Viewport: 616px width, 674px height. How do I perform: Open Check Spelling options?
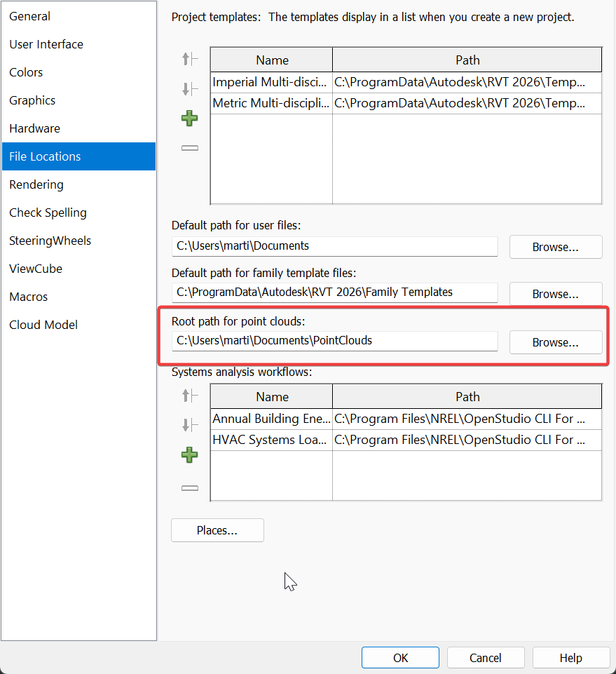pos(78,213)
